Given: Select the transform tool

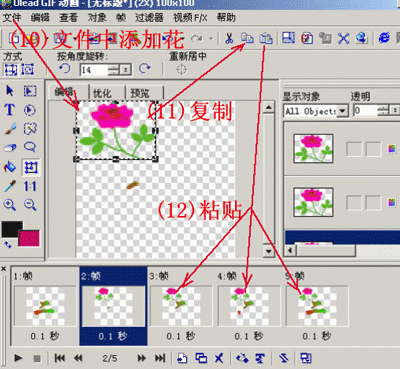Looking at the screenshot, I should pyautogui.click(x=30, y=167).
